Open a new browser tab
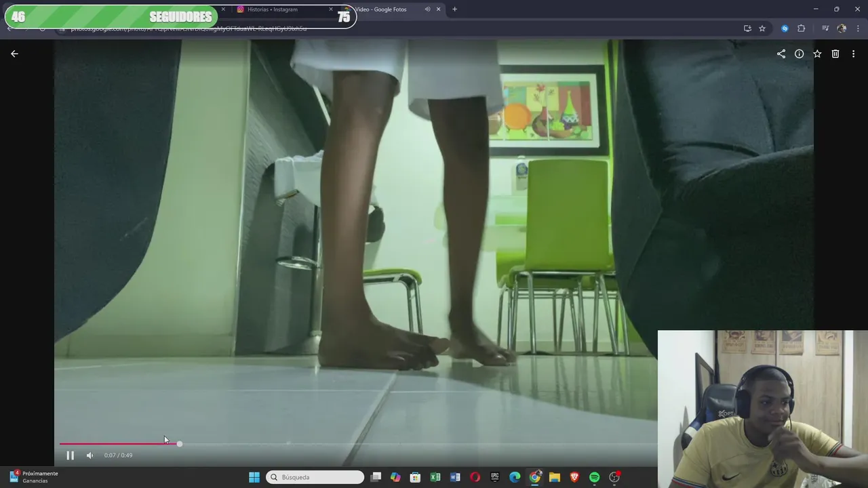 (454, 9)
